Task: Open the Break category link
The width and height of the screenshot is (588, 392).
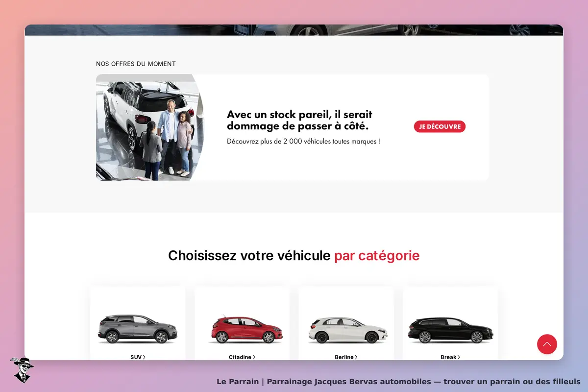Action: [450, 357]
